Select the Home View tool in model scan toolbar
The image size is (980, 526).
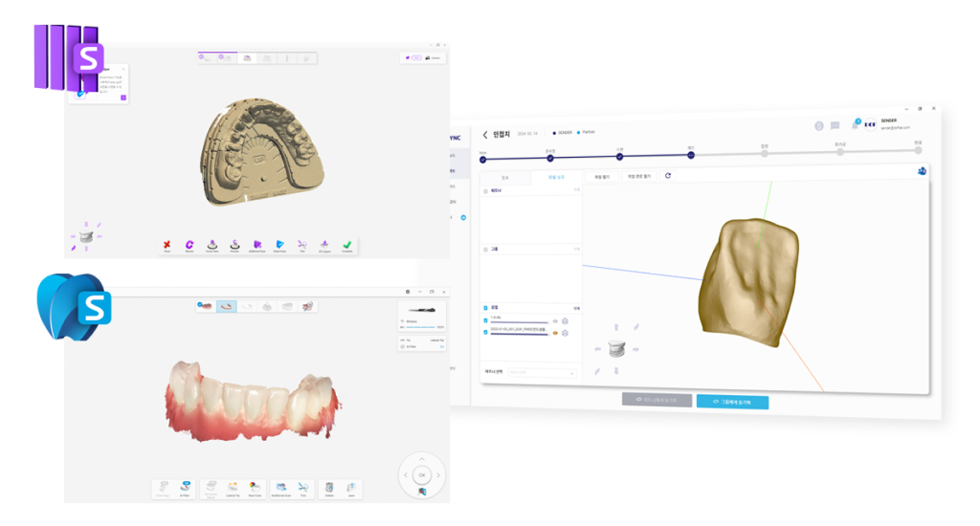tap(212, 245)
